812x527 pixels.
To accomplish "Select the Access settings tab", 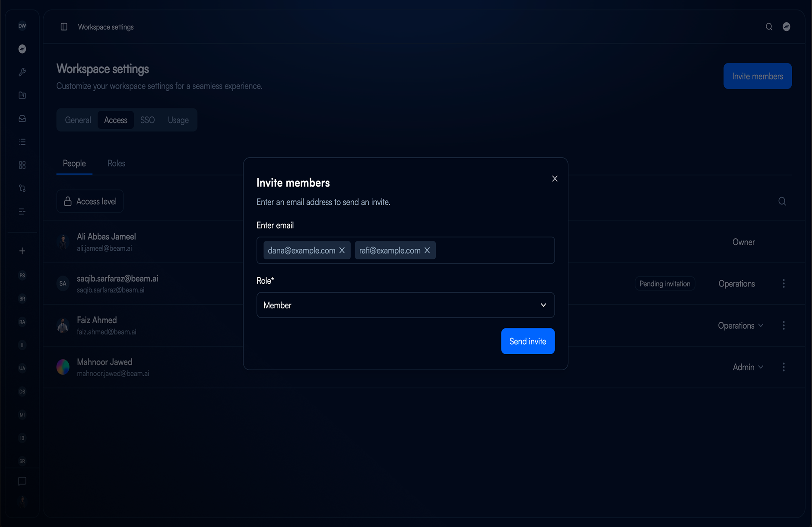I will click(x=116, y=120).
